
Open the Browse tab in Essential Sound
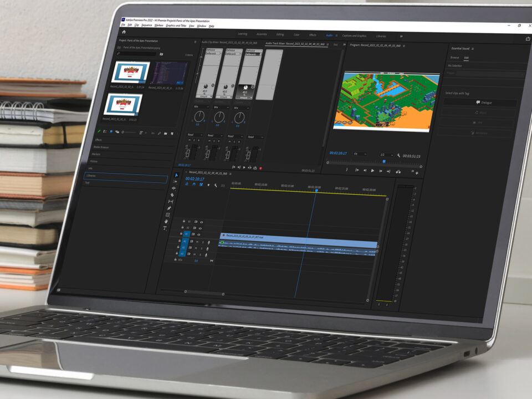pyautogui.click(x=454, y=57)
